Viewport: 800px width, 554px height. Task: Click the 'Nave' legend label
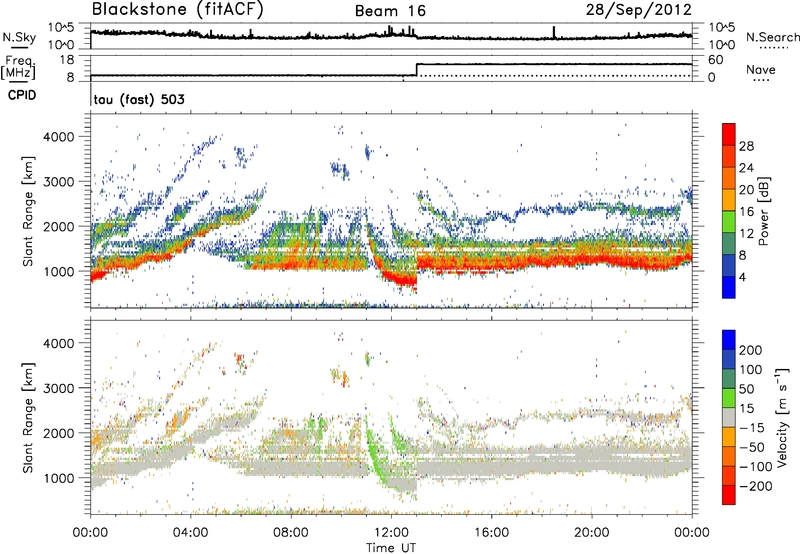[761, 69]
